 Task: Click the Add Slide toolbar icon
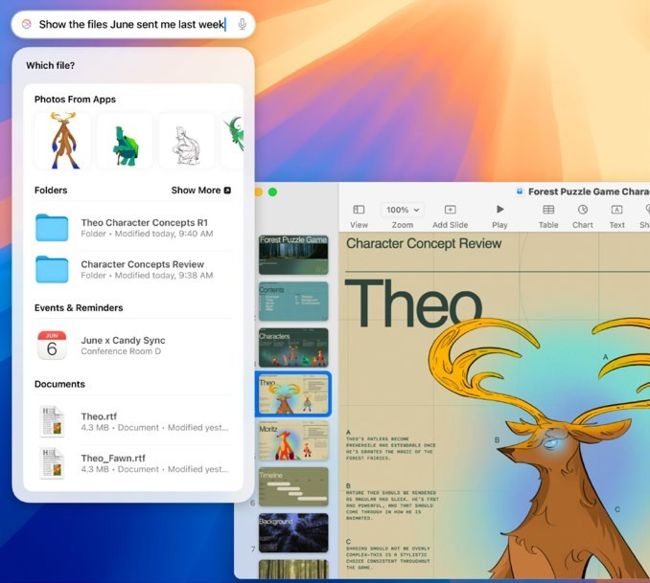click(x=450, y=210)
